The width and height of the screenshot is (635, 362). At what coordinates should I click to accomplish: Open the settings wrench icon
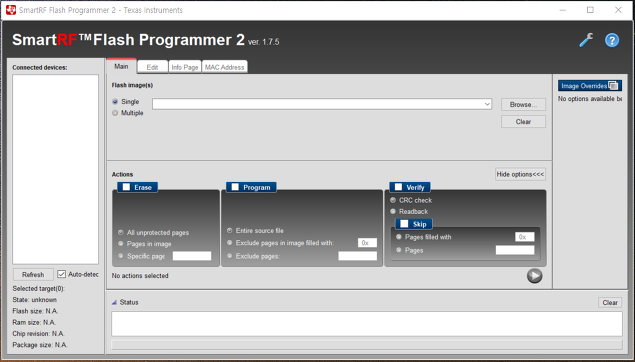(586, 40)
